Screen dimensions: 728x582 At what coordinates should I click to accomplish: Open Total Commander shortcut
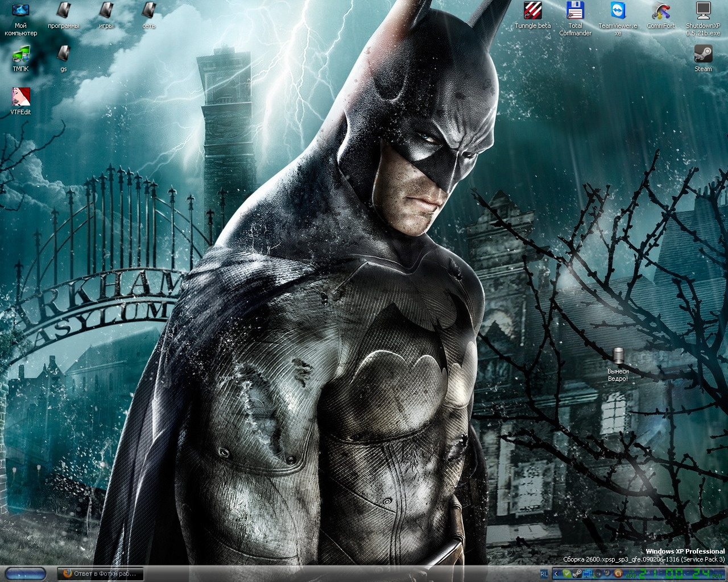576,19
